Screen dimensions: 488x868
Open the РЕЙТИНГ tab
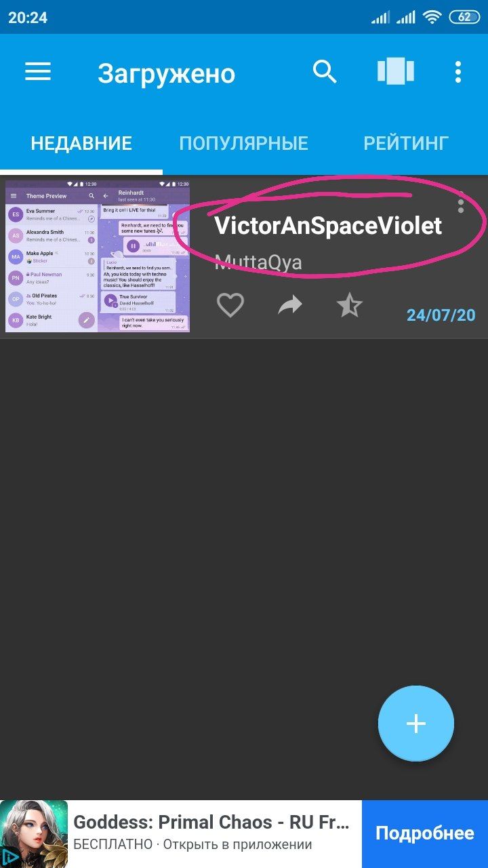406,143
